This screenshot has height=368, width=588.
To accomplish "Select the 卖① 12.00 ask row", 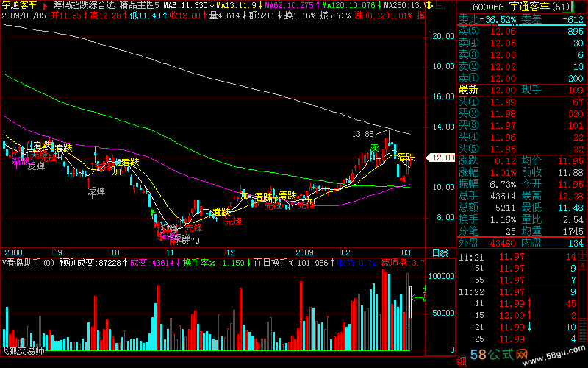I will tap(521, 79).
